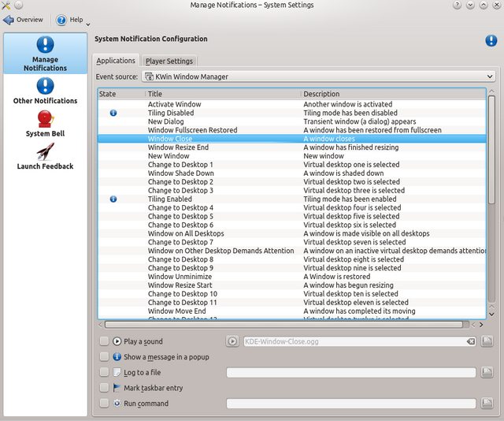Open the Other Notifications section
The image size is (504, 421).
pos(45,91)
